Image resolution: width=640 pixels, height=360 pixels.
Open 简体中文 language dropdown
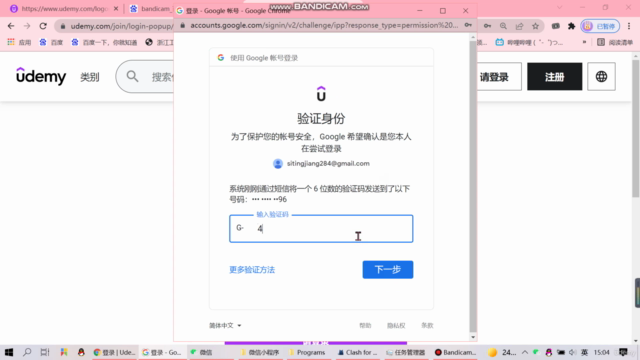(225, 325)
